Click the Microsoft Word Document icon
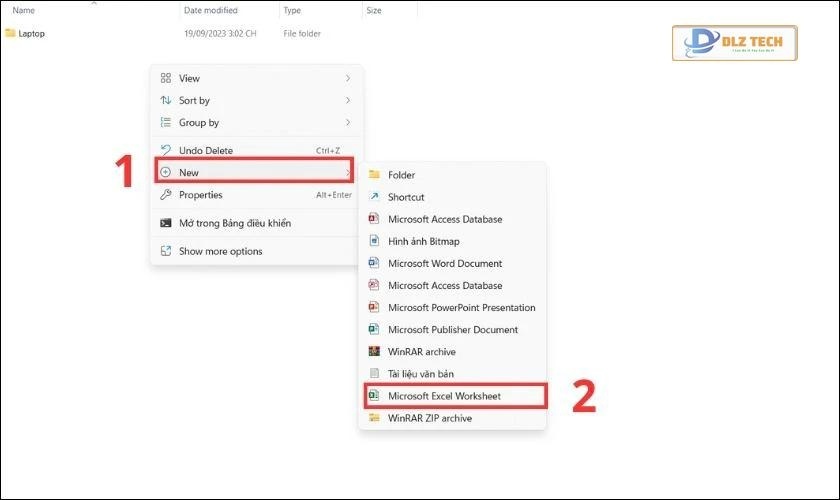 374,263
